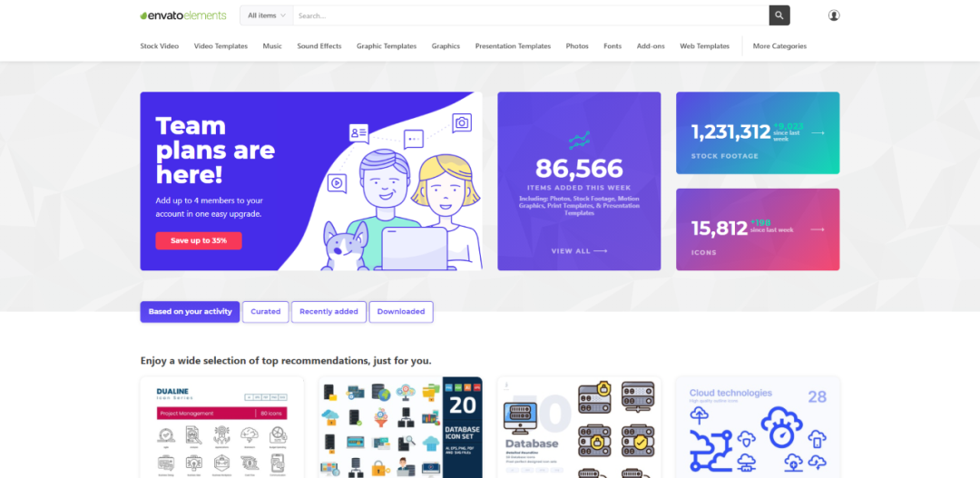This screenshot has height=478, width=980.
Task: Open the Dualine Project Management icon set
Action: click(x=222, y=427)
